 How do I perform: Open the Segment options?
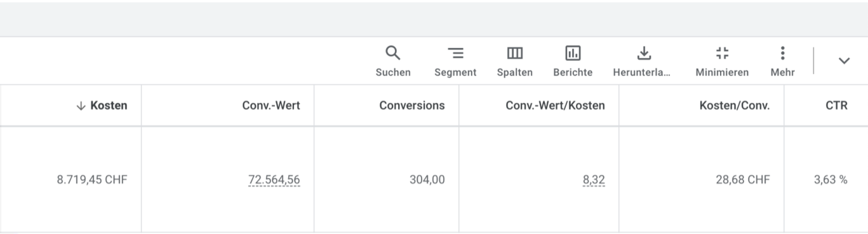pos(455,61)
